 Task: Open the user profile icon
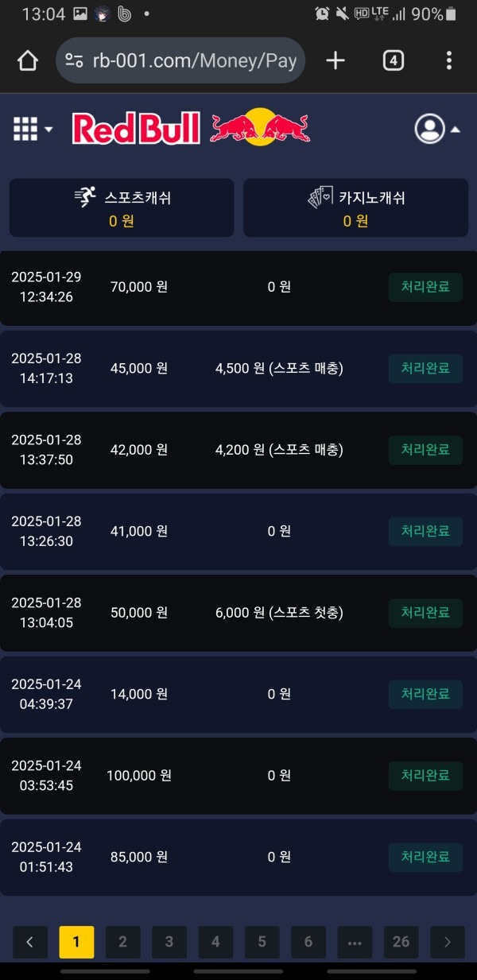click(x=432, y=129)
